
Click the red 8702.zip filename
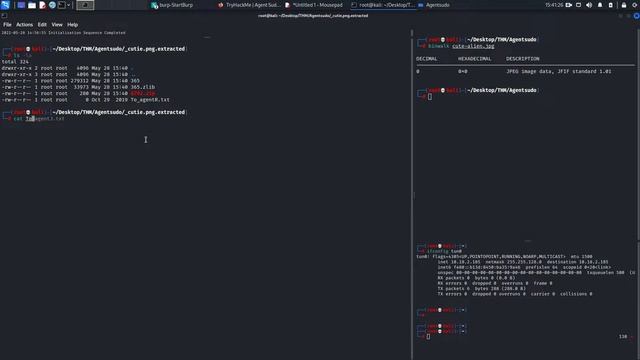coord(142,93)
